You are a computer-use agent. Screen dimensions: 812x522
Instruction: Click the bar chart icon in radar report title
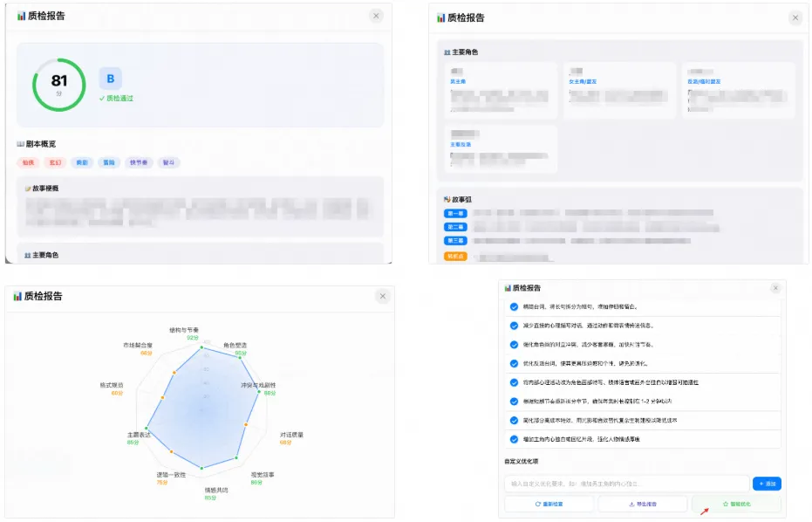[x=17, y=296]
